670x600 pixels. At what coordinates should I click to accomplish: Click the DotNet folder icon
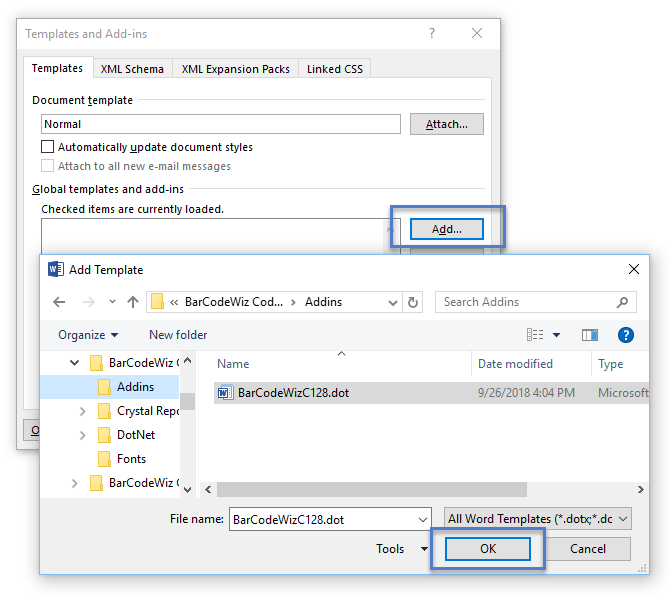[105, 435]
